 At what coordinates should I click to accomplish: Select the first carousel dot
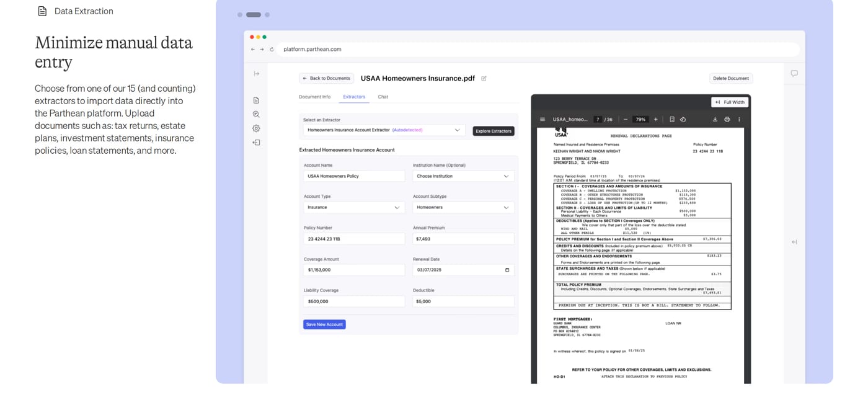[240, 15]
